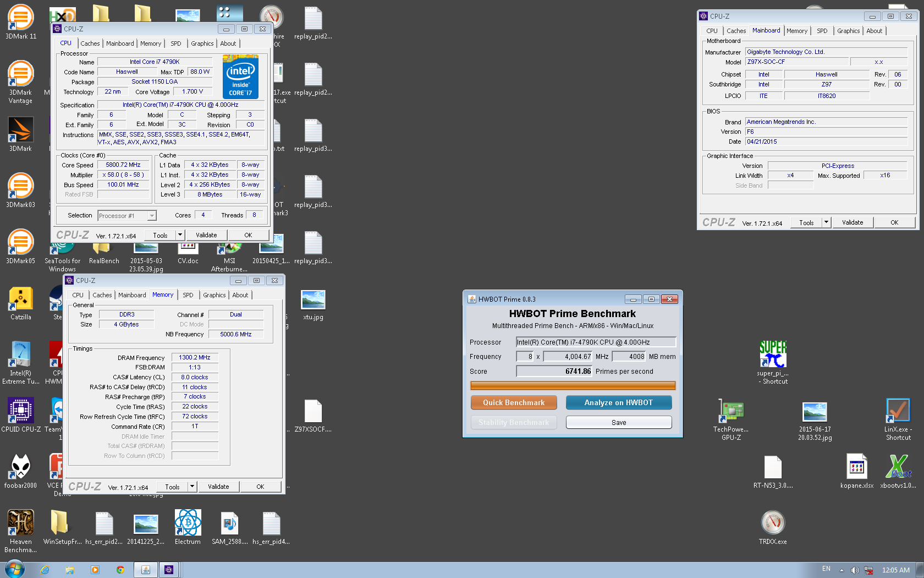Select Graphics tab in CPU-Z Memory window
This screenshot has width=924, height=578.
[215, 295]
